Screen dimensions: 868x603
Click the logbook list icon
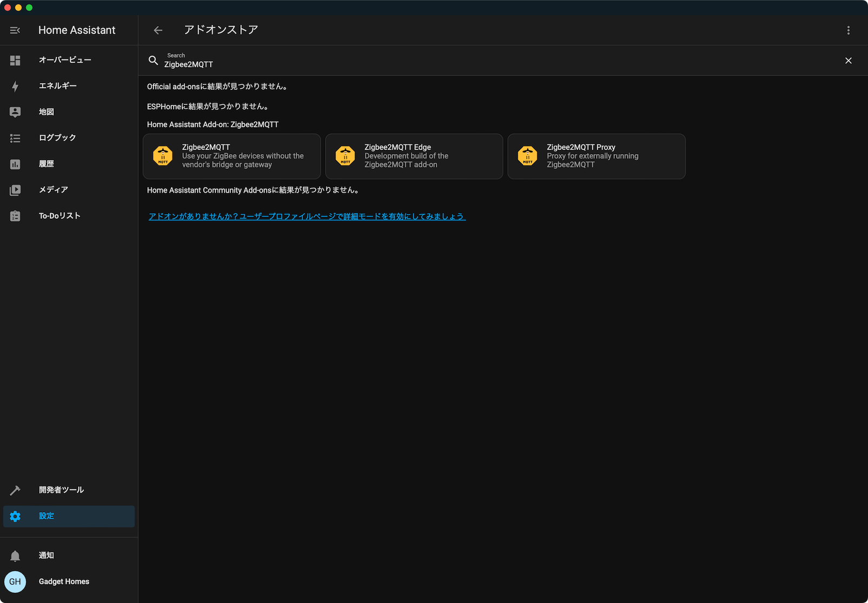pos(15,138)
